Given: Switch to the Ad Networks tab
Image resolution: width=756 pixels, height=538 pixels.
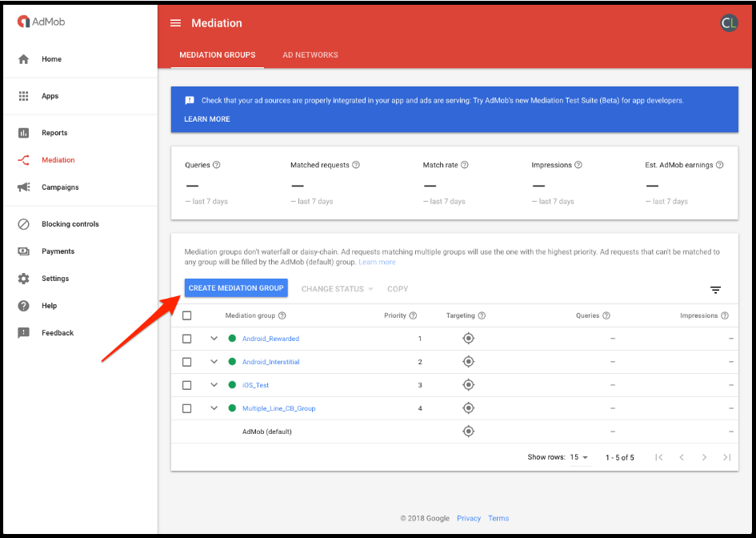Looking at the screenshot, I should tap(310, 55).
